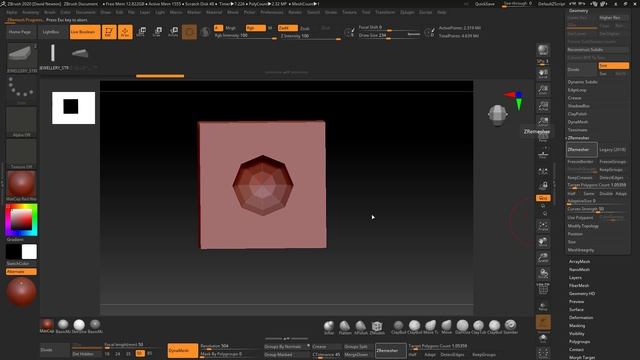Click the Floor grid icon

543,154
